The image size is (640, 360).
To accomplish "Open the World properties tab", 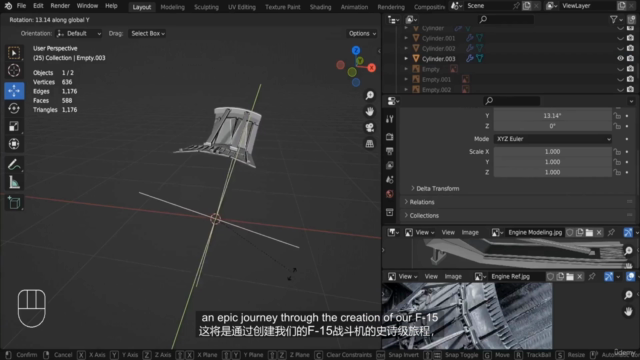I will 390,194.
